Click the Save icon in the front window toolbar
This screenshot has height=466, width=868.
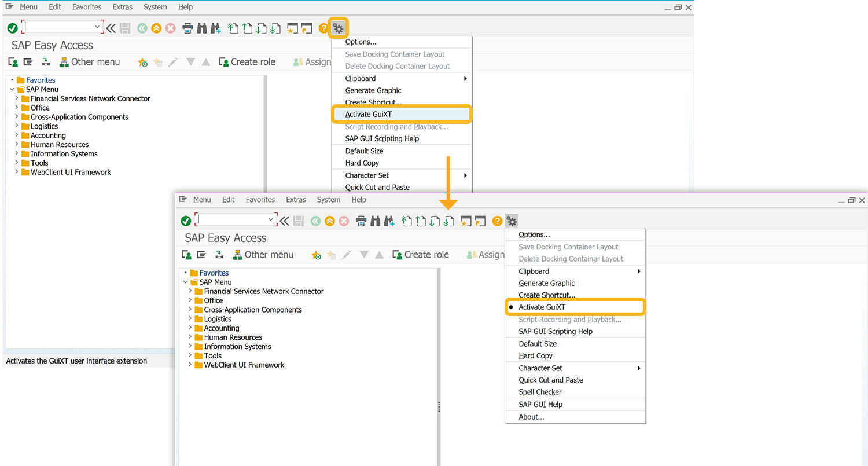(299, 221)
